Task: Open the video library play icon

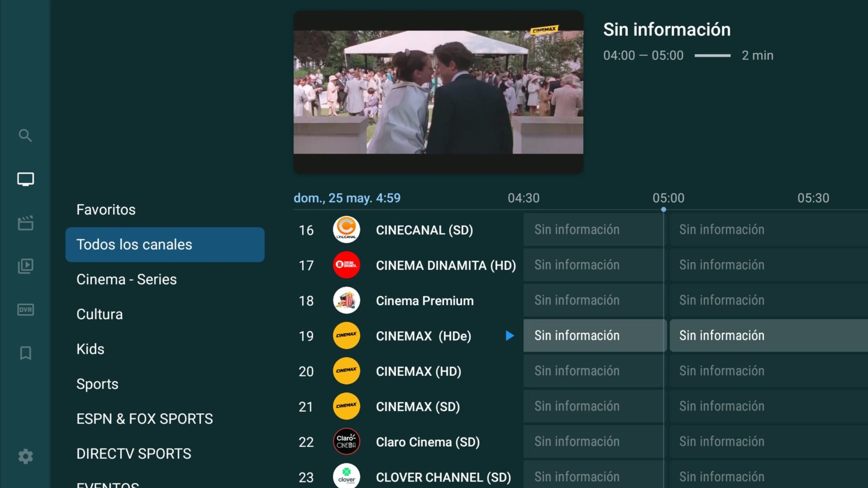Action: point(25,266)
